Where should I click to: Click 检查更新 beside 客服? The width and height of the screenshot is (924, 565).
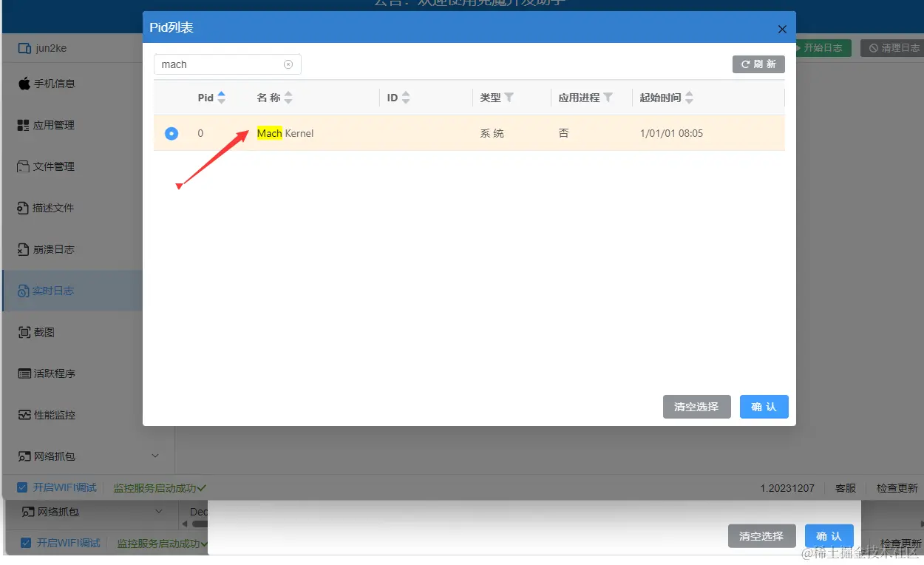pos(897,488)
